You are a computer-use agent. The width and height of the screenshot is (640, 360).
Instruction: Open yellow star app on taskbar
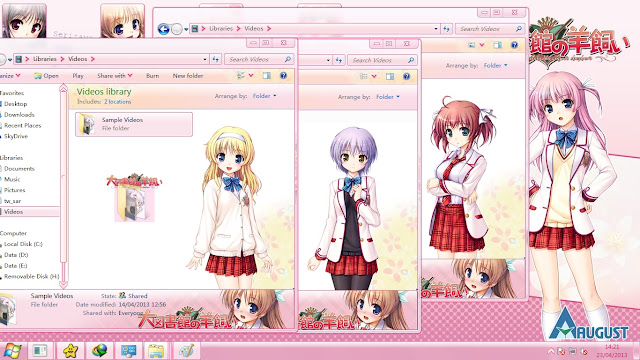pos(70,351)
